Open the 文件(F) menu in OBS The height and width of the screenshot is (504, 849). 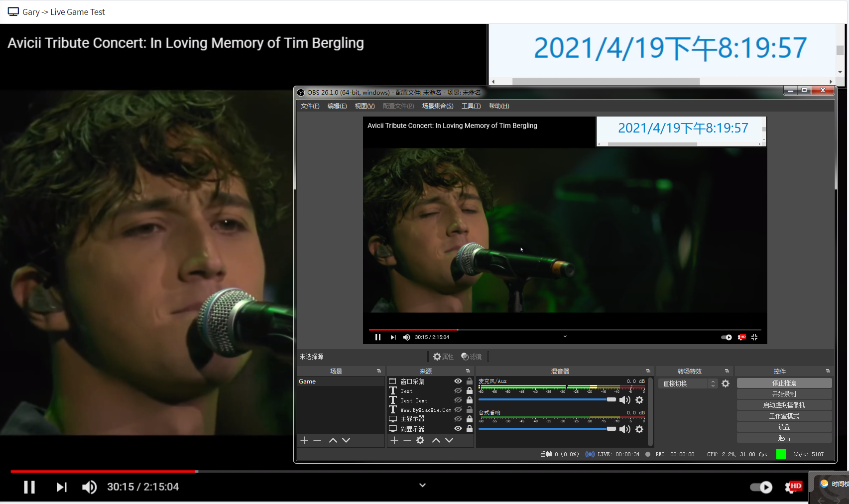pos(310,106)
